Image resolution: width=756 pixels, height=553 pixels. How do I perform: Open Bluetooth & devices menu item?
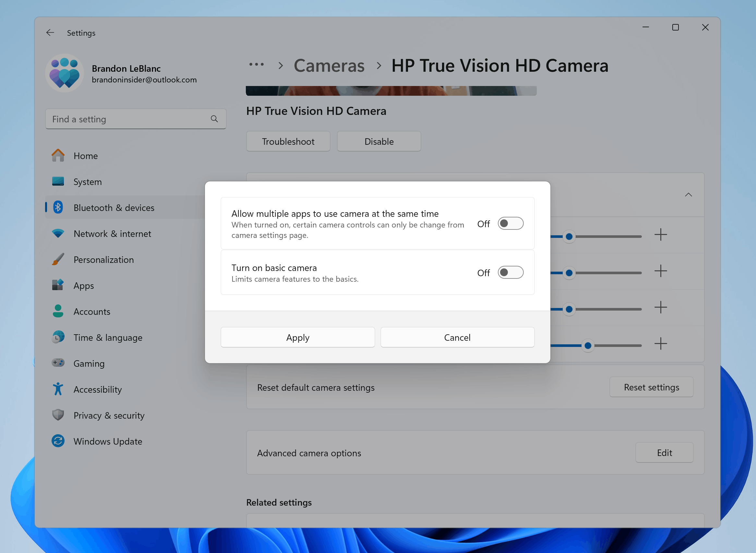114,207
